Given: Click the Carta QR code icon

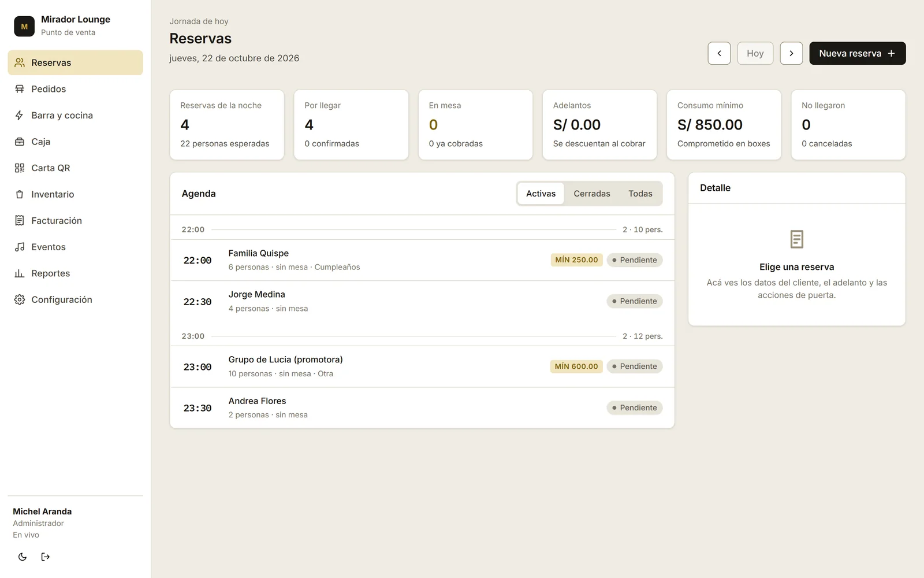Looking at the screenshot, I should tap(20, 168).
